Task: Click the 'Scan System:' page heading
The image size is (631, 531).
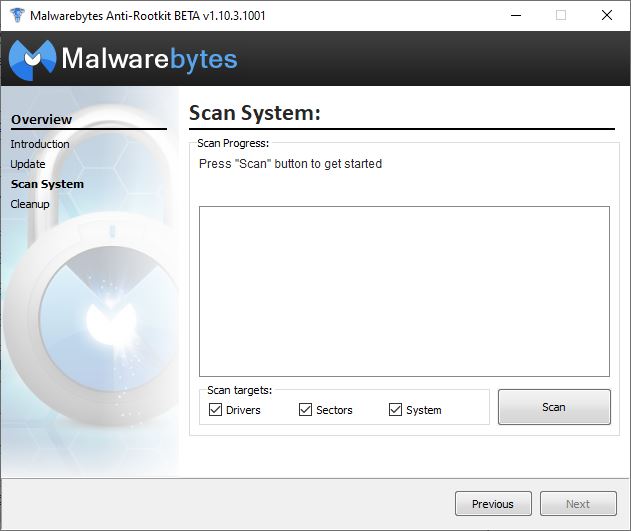Action: [255, 113]
